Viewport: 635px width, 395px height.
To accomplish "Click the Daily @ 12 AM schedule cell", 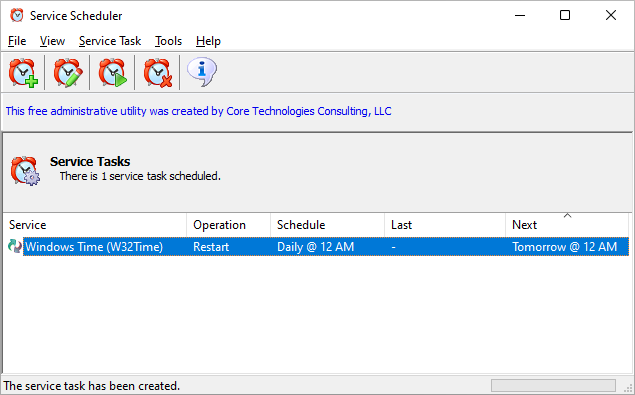I will tap(315, 247).
